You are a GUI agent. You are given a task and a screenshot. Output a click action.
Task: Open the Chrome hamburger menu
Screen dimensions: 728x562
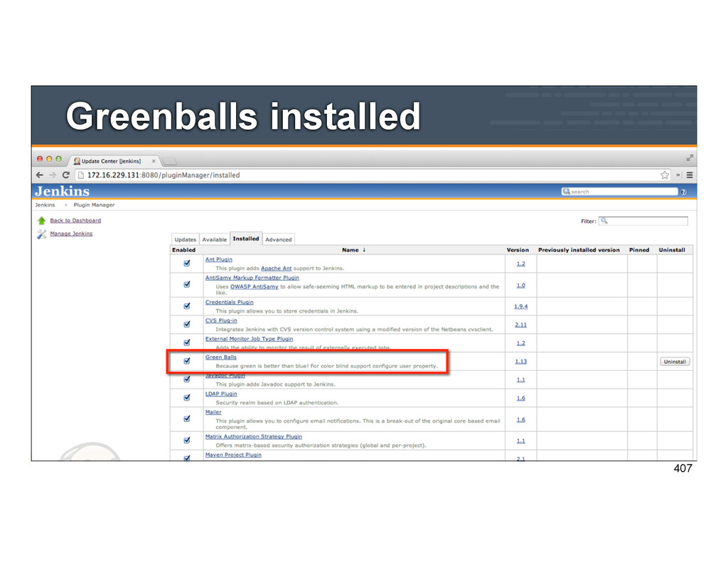point(690,175)
